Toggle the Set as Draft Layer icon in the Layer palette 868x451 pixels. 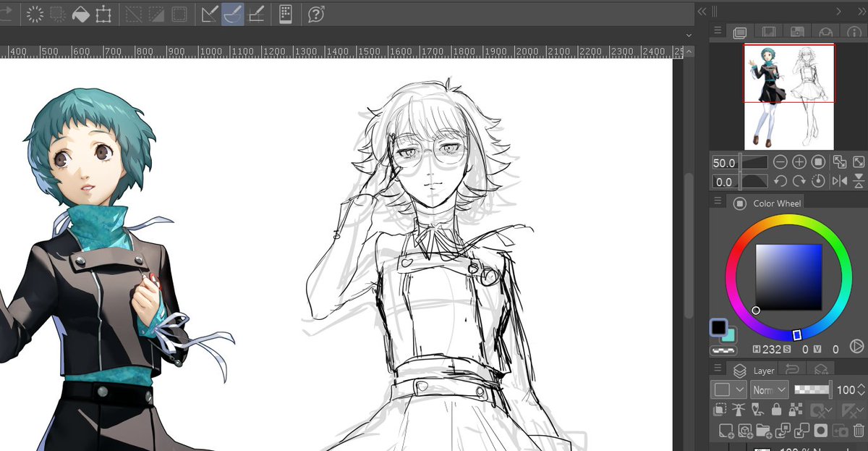pos(758,410)
